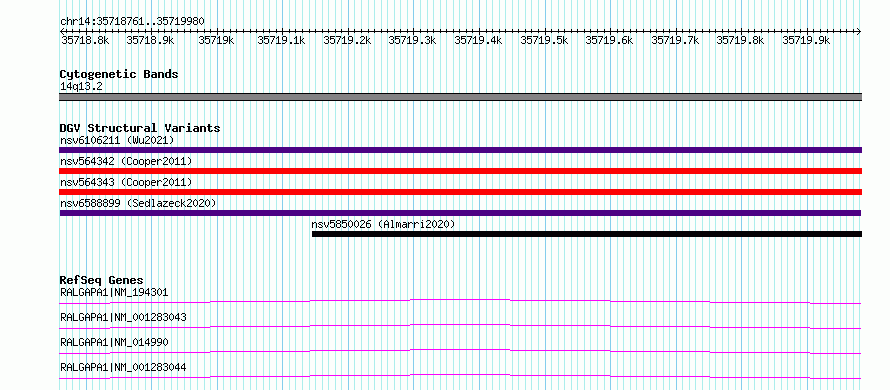
Task: Click the 35719.8k ruler tick label
Action: point(741,40)
